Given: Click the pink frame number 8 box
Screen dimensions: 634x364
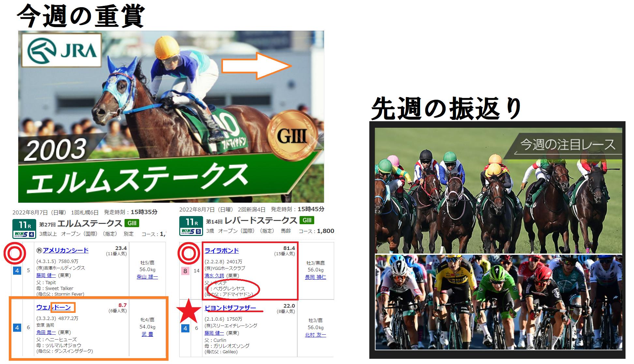Looking at the screenshot, I should tap(185, 271).
